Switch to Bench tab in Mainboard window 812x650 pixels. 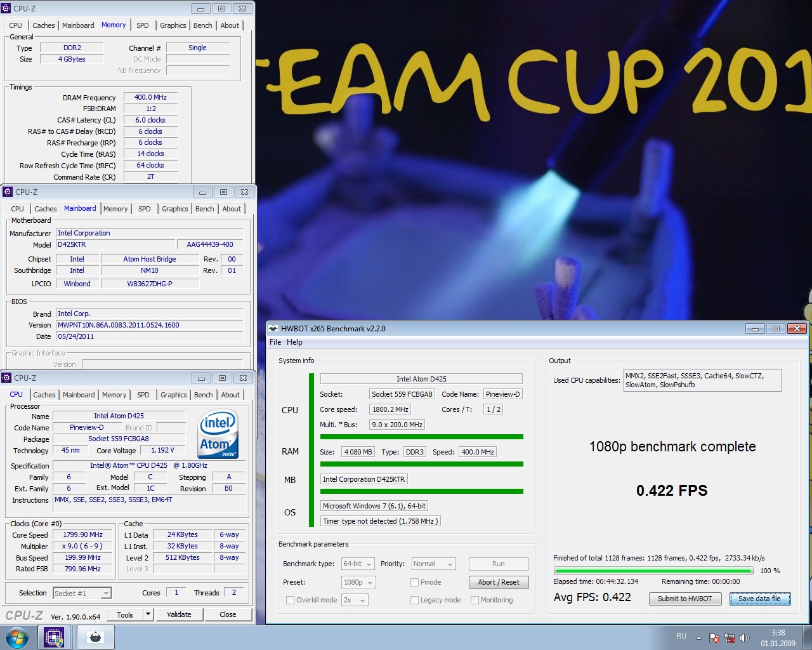204,209
